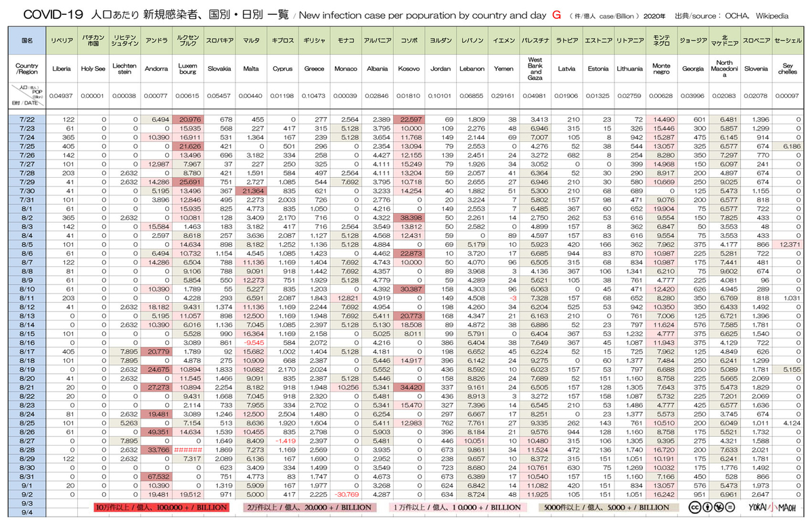
Task: Click Jordan's population value 0.10101
Action: click(x=441, y=95)
